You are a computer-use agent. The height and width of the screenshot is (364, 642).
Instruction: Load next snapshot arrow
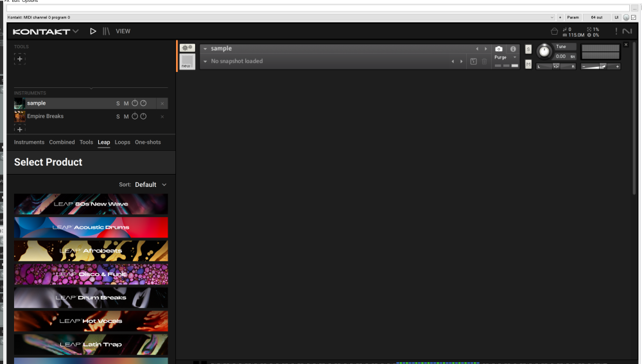(x=462, y=62)
